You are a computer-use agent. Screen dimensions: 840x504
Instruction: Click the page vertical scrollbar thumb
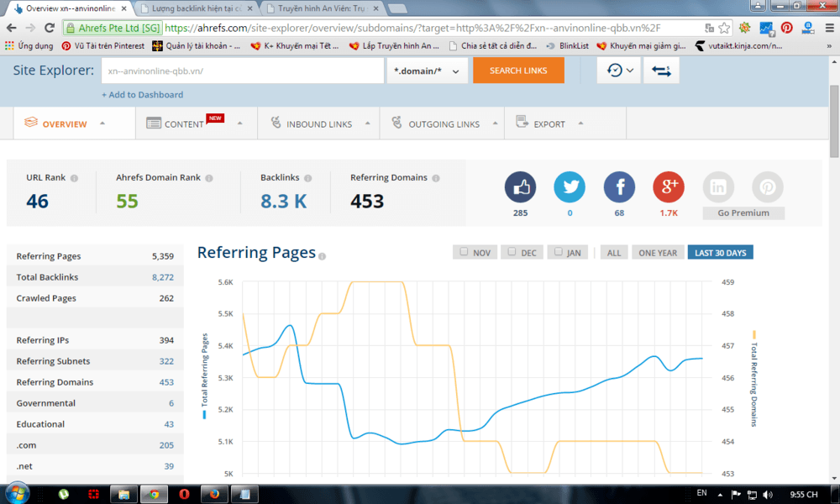pyautogui.click(x=834, y=121)
